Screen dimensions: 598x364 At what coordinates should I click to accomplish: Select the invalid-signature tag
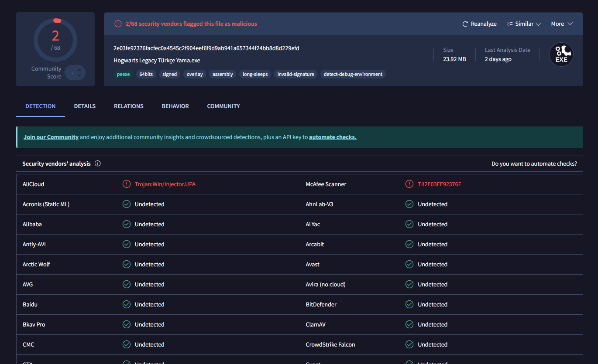296,74
